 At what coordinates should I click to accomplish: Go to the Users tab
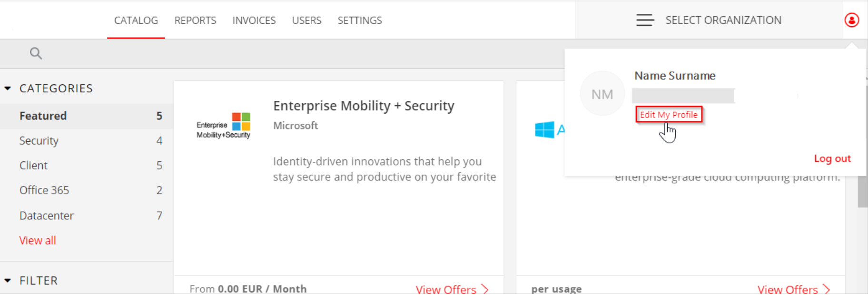tap(306, 20)
